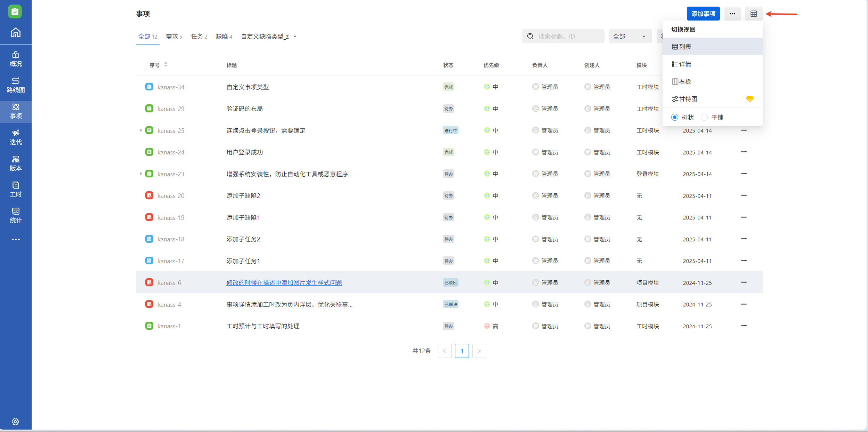
Task: Expand the kanass-23 row children
Action: click(141, 174)
